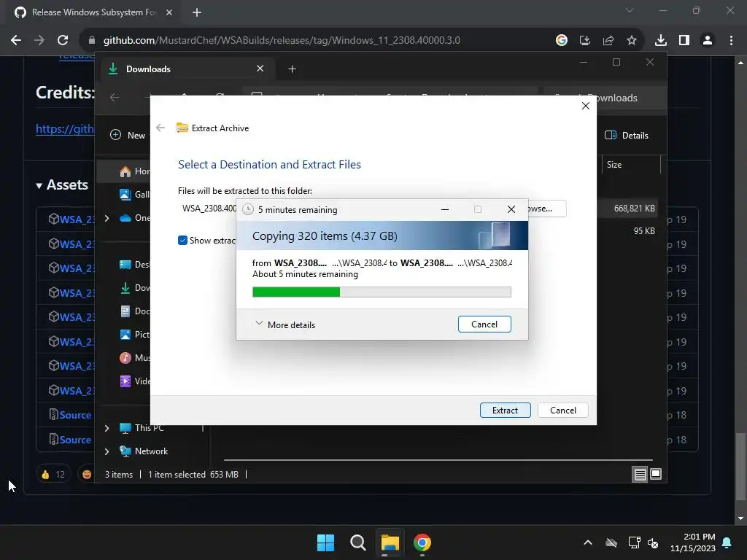Open Desktop folder in the navigation pane
Screen dimensions: 747x560
click(134, 264)
